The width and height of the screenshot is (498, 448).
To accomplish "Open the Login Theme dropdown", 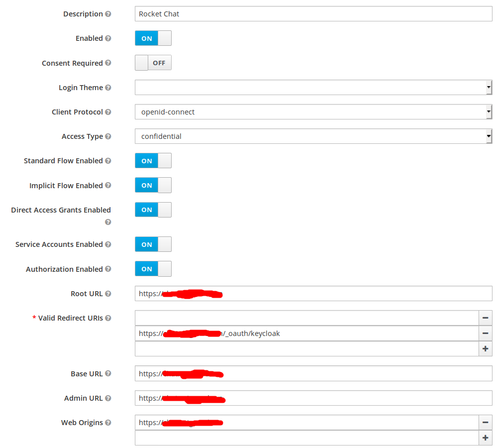I will 489,87.
